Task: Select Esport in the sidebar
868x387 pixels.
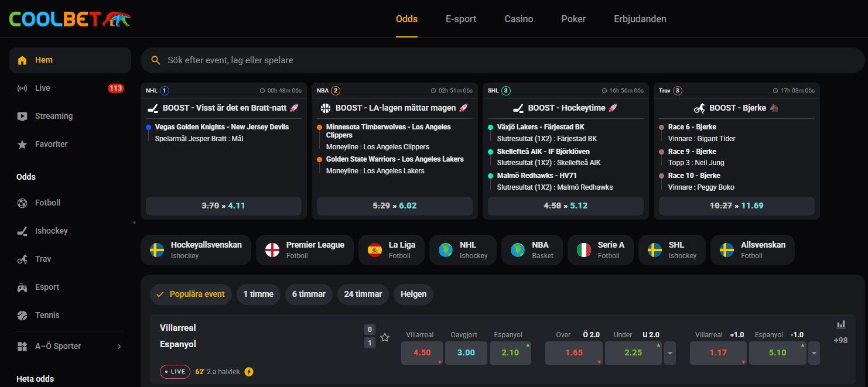Action: pyautogui.click(x=70, y=287)
